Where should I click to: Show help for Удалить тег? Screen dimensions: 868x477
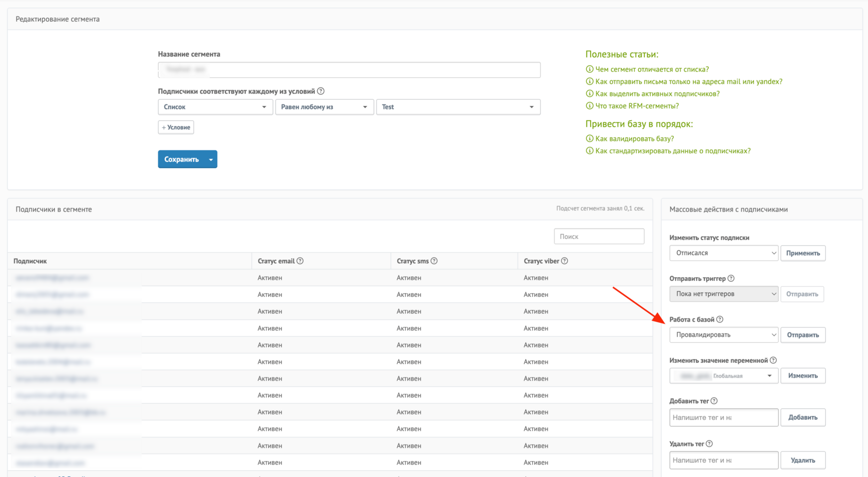(x=709, y=444)
